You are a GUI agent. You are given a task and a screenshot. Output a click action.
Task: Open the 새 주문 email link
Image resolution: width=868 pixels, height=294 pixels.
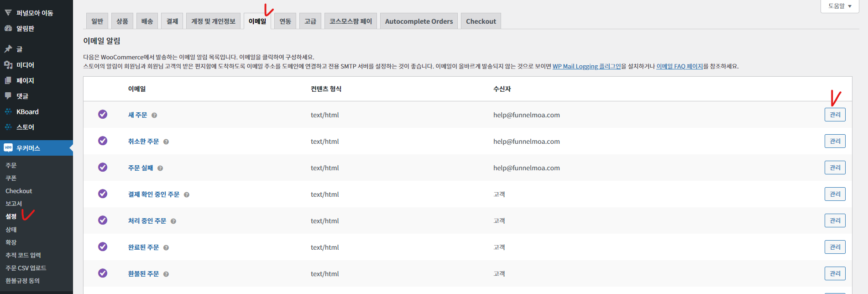pos(138,115)
